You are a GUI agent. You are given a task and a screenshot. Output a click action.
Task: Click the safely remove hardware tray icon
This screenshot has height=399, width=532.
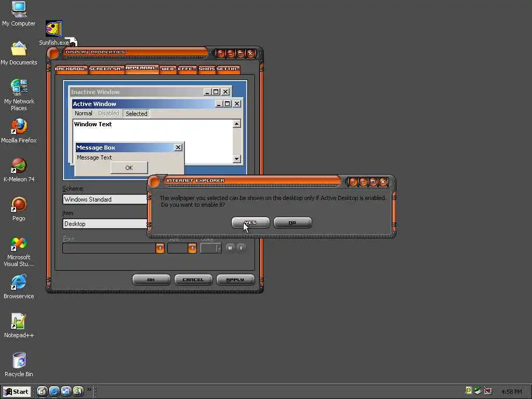point(478,391)
